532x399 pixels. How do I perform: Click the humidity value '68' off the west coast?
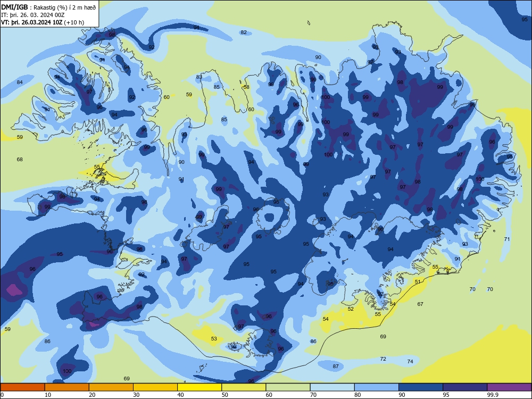click(x=20, y=159)
